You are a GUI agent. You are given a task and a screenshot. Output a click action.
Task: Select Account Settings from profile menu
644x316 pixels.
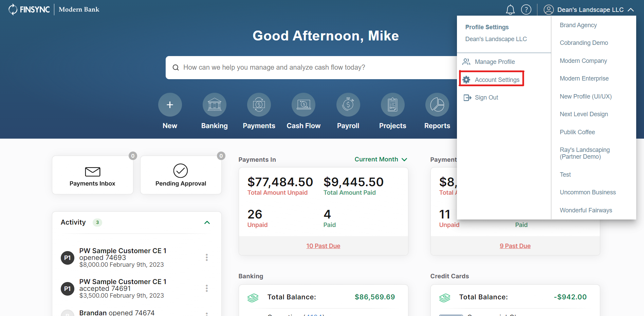click(x=497, y=80)
